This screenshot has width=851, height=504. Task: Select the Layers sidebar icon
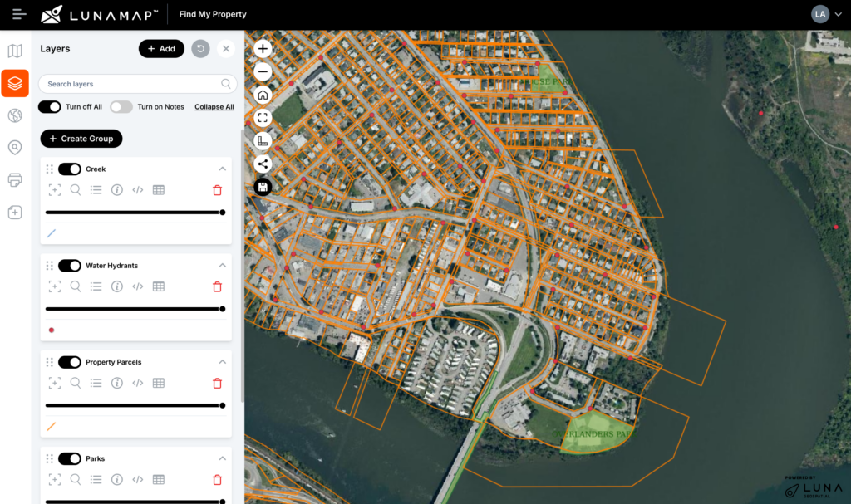15,83
